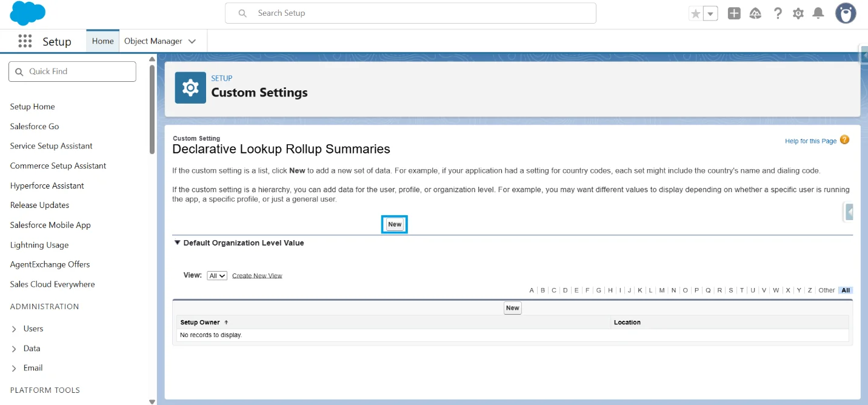
Task: Open the Notifications bell
Action: 818,13
